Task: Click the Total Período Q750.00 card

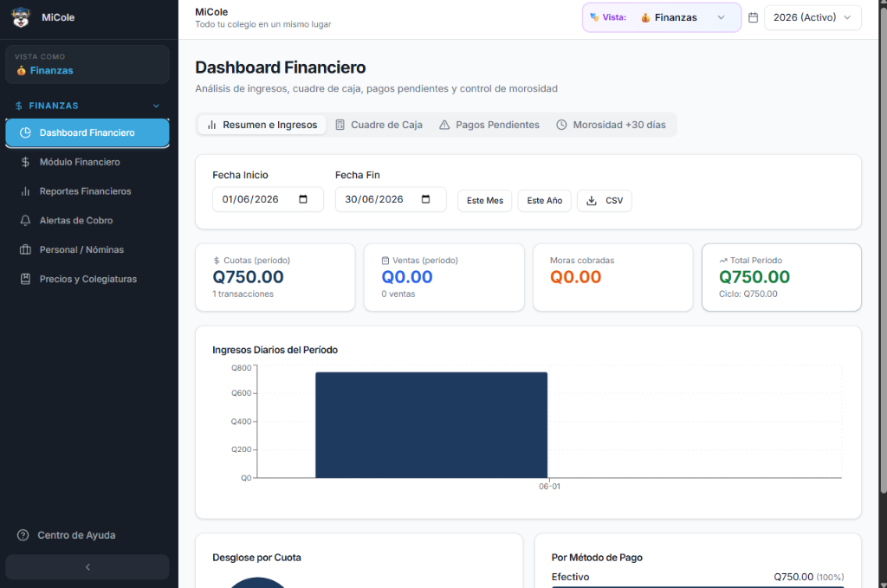Action: [x=782, y=278]
